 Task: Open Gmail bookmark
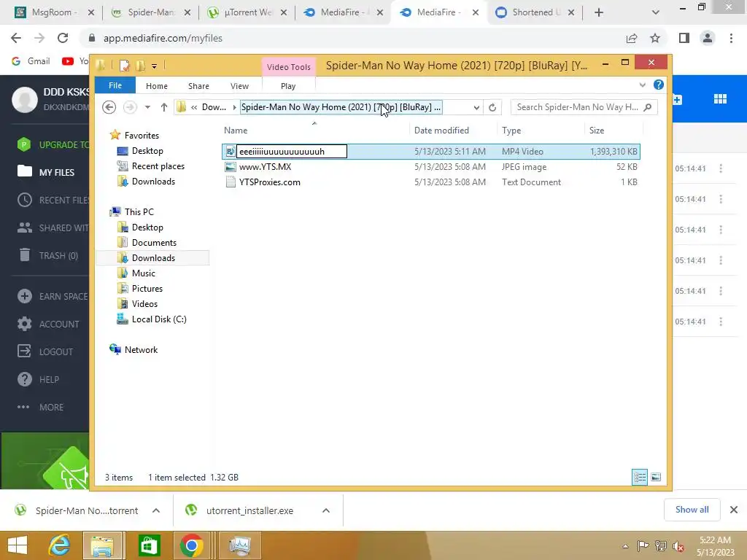[x=31, y=61]
